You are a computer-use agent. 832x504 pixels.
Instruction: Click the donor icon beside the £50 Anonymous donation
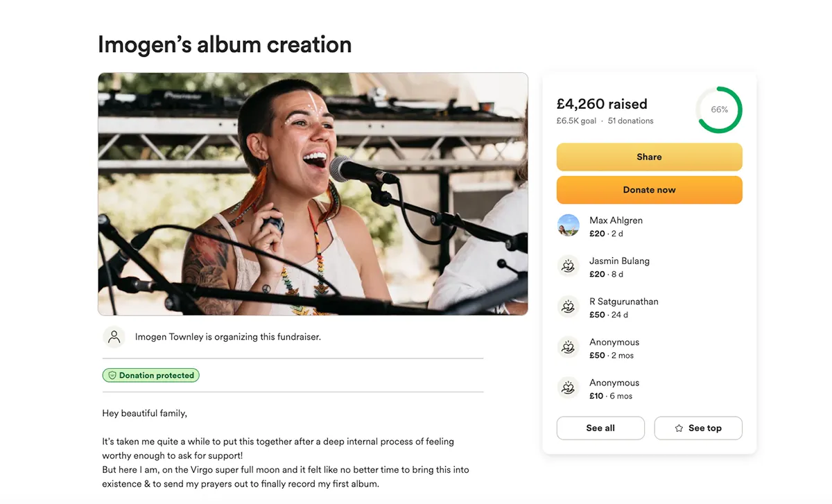[x=569, y=348]
